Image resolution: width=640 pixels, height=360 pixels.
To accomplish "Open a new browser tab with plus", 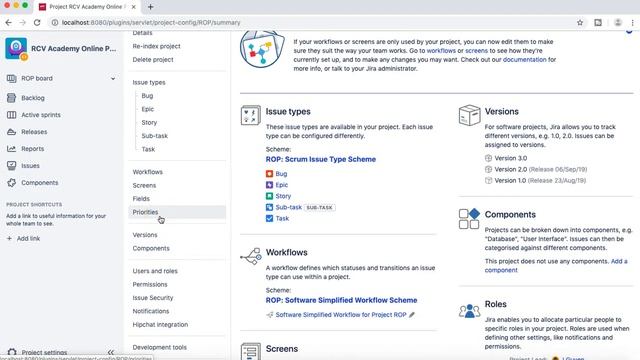I will pyautogui.click(x=151, y=7).
